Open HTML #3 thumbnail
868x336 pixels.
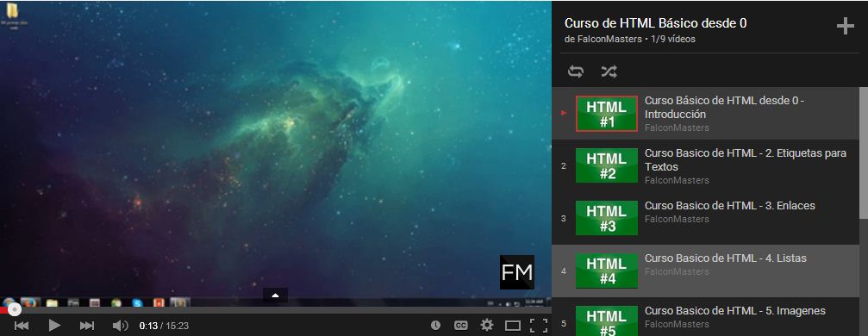pyautogui.click(x=607, y=218)
